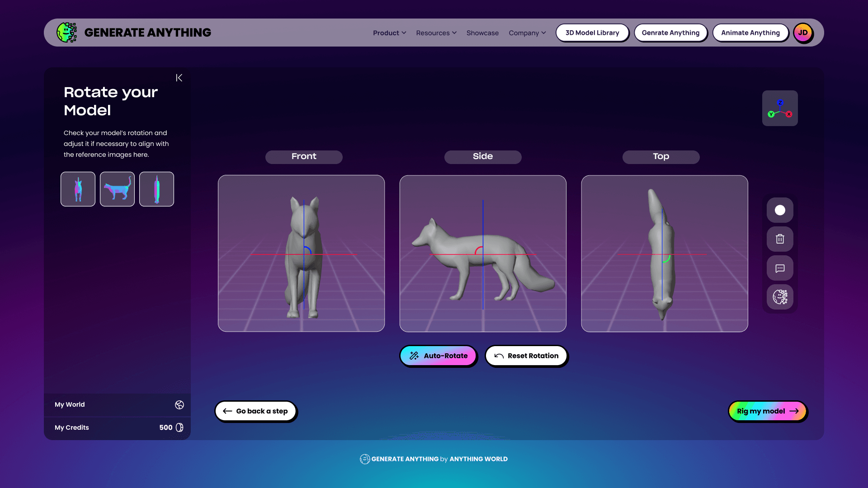This screenshot has height=488, width=868.
Task: Click the Anything World face icon in the right toolbar
Action: [780, 297]
